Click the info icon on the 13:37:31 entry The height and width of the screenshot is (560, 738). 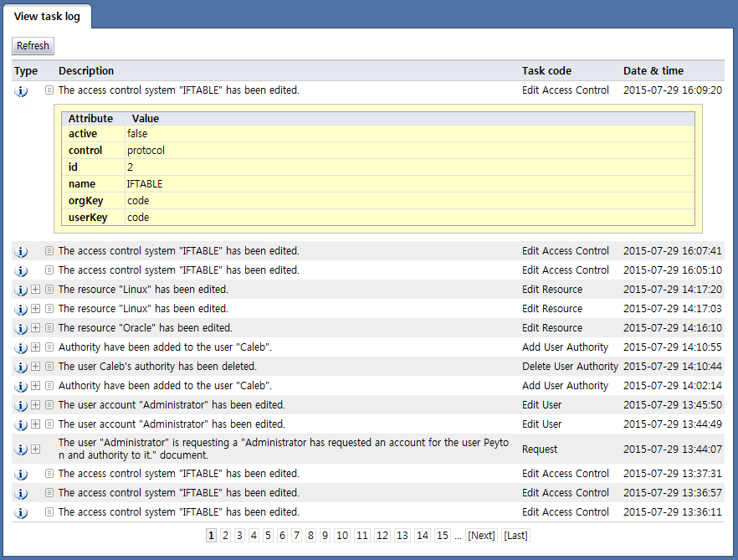point(21,473)
